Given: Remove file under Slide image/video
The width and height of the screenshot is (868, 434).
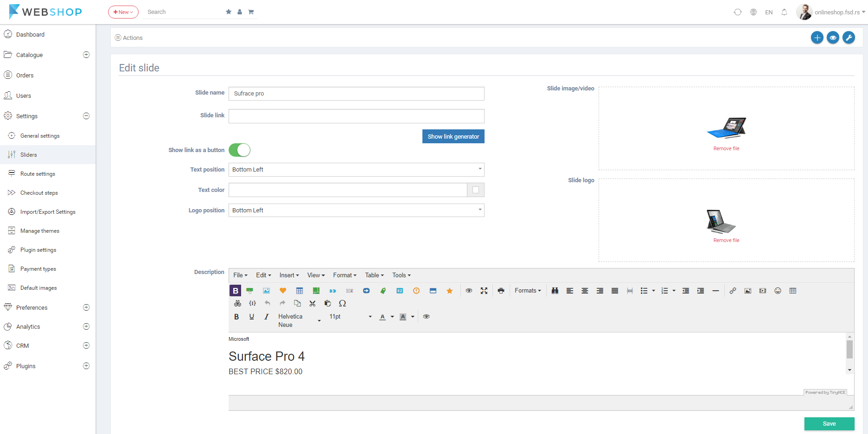Looking at the screenshot, I should tap(726, 148).
